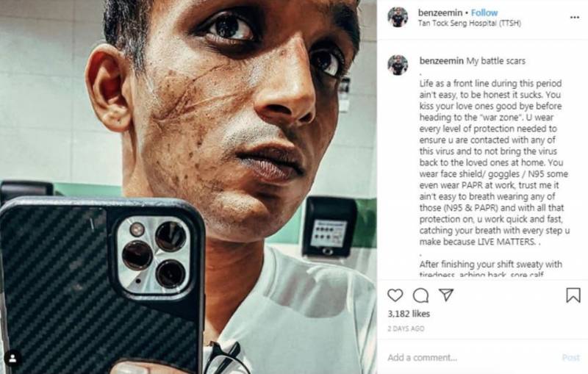Click the 2 DAYS AGO timestamp
Image resolution: width=588 pixels, height=374 pixels.
[x=406, y=328]
